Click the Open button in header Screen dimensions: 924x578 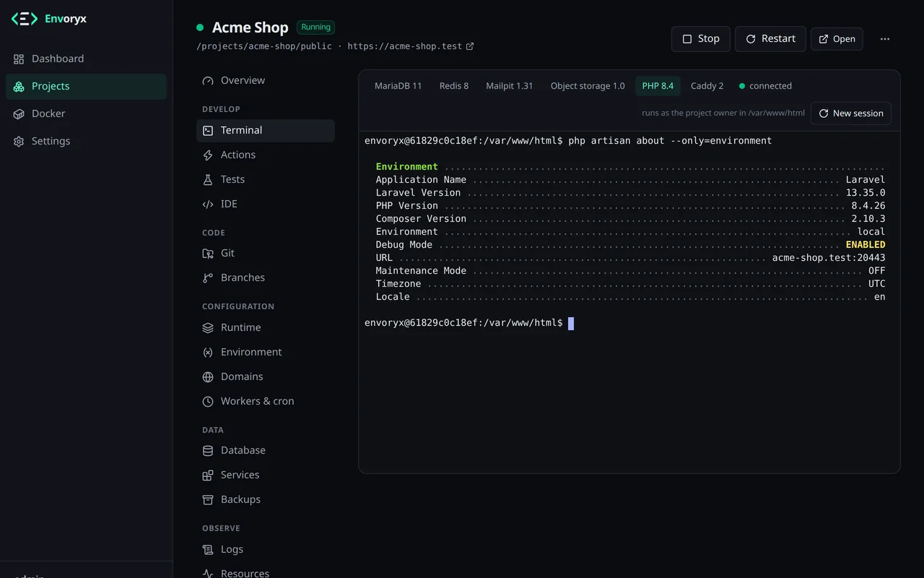coord(837,39)
